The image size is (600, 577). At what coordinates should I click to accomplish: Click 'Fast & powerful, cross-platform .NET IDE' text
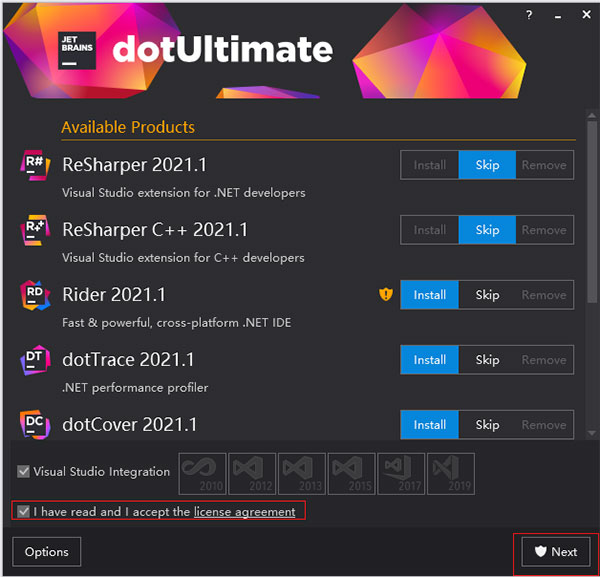pyautogui.click(x=176, y=323)
